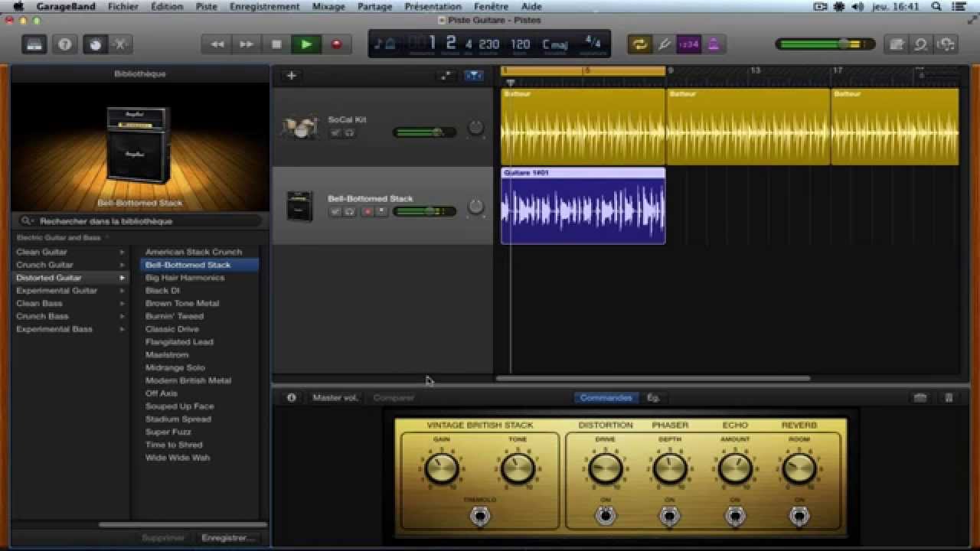Select the Stadium Spread patch

click(x=178, y=419)
